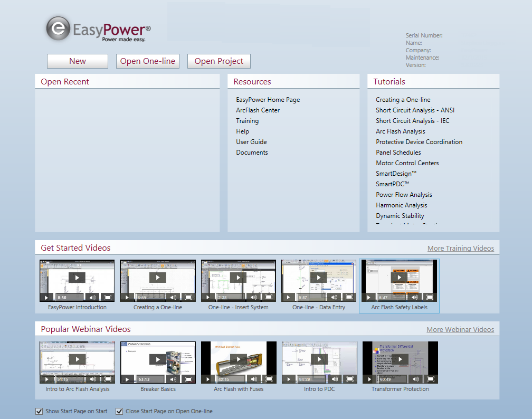Open the Protective Device Coordination tutorial

point(419,142)
